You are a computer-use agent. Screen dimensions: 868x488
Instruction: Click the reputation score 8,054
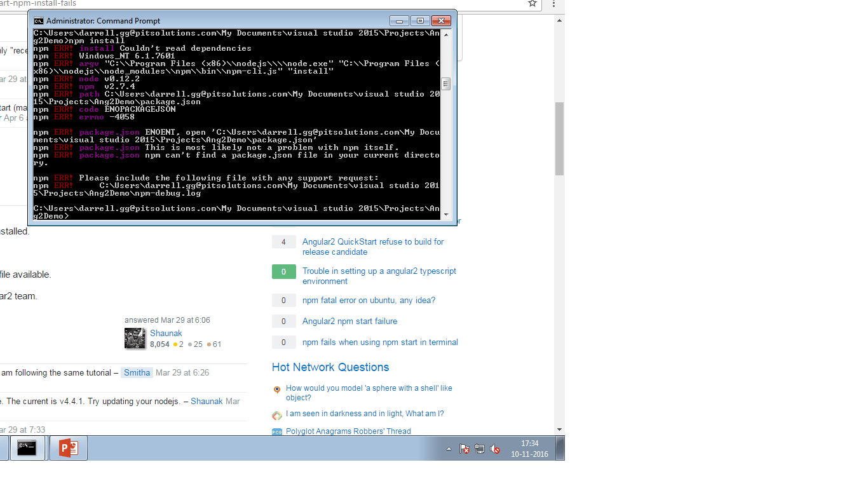coord(159,344)
